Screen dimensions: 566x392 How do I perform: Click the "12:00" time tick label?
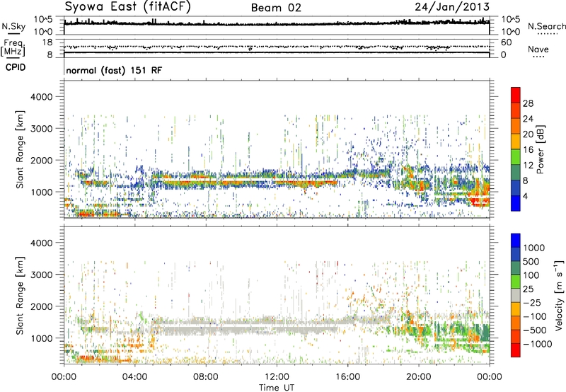277,377
